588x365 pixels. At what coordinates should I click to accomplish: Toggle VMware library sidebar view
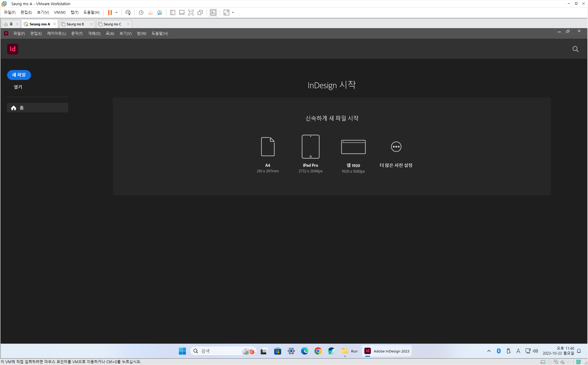coord(173,13)
